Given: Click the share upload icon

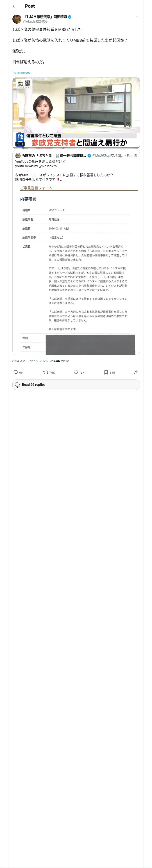Looking at the screenshot, I should [x=136, y=372].
